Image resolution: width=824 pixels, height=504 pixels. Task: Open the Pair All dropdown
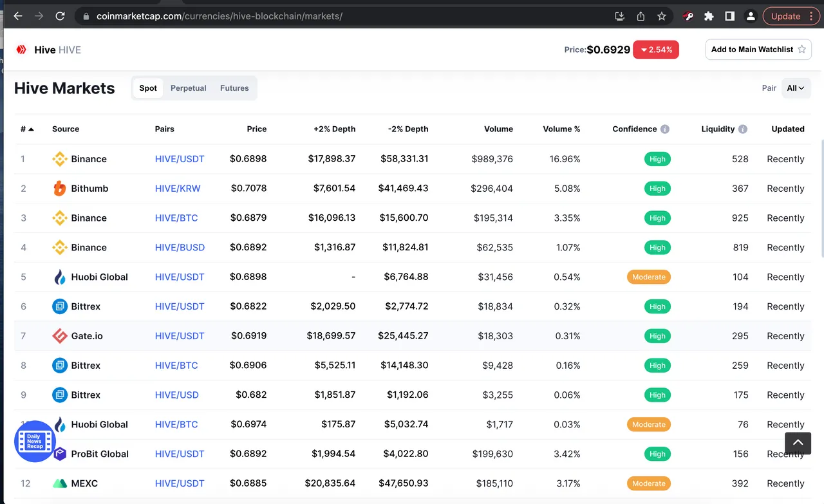click(796, 88)
